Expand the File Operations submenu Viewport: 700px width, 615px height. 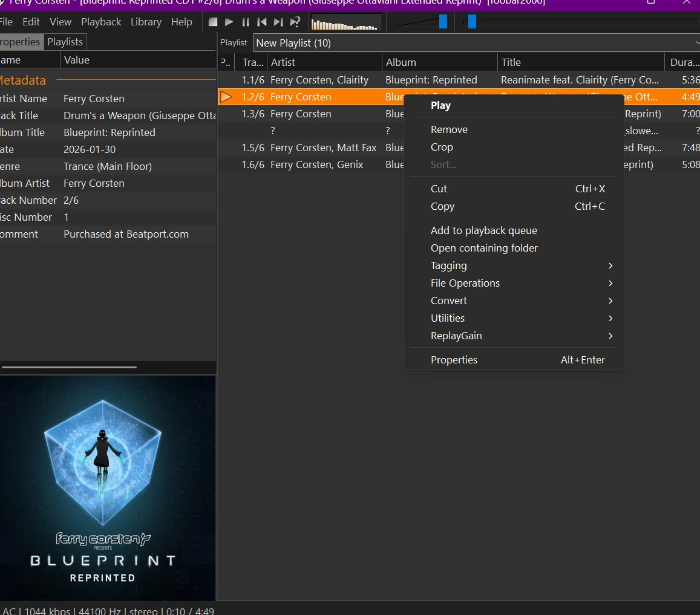(514, 283)
